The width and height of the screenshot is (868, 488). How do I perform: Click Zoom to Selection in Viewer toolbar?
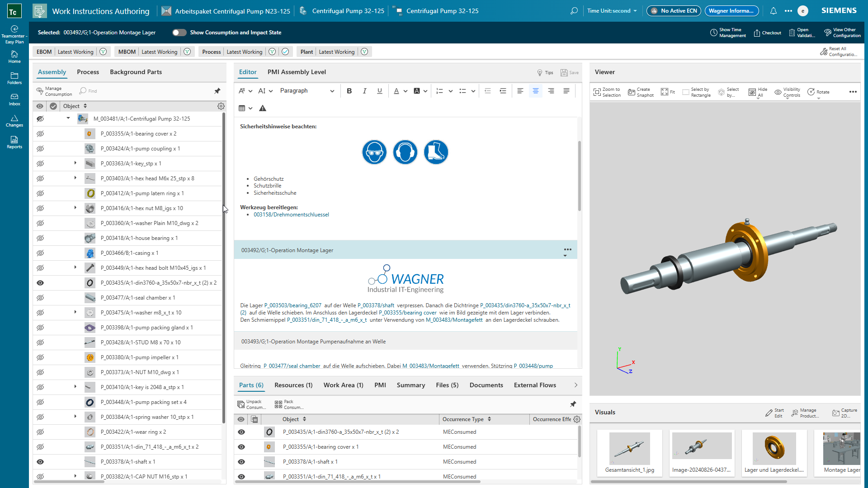(x=597, y=92)
